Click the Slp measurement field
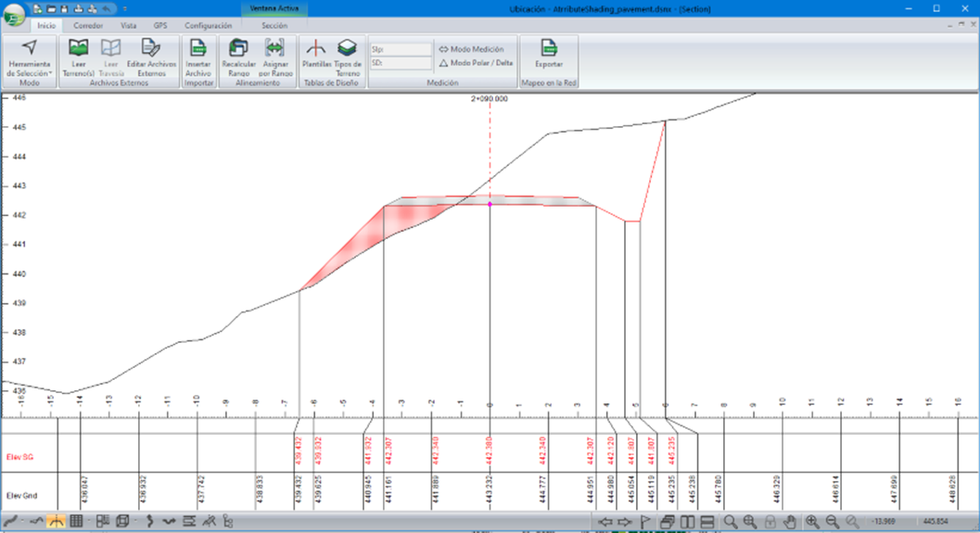Viewport: 980px width, 533px height. [401, 49]
